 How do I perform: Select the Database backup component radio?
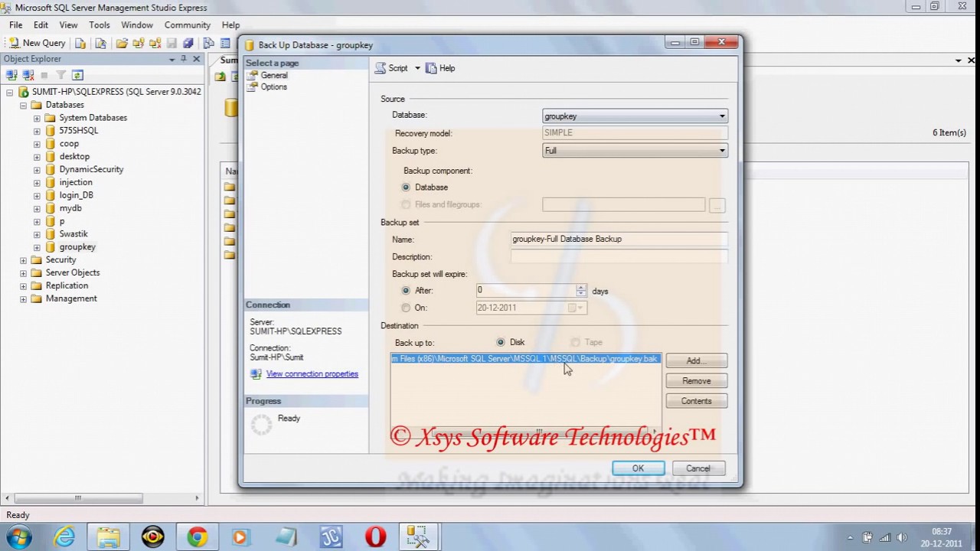tap(406, 187)
